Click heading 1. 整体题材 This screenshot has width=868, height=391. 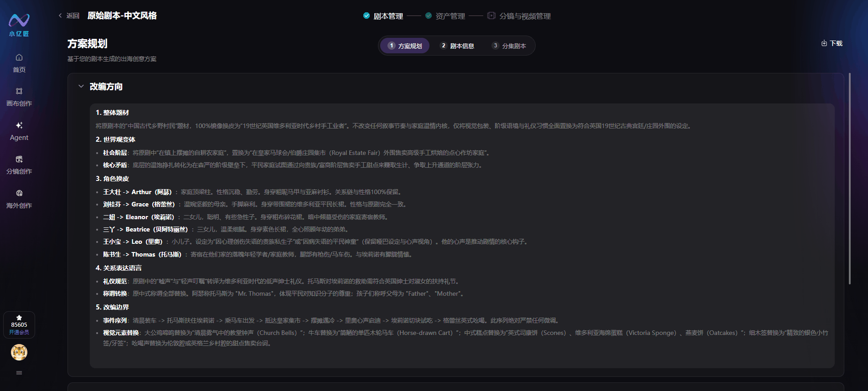[112, 113]
